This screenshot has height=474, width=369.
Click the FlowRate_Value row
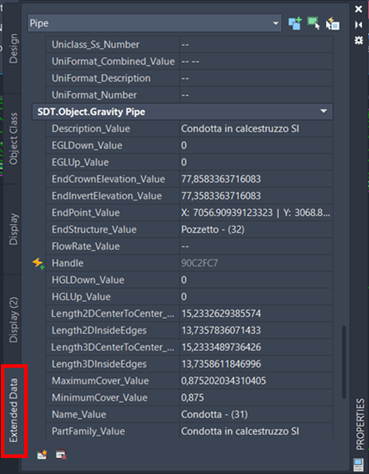pos(189,246)
